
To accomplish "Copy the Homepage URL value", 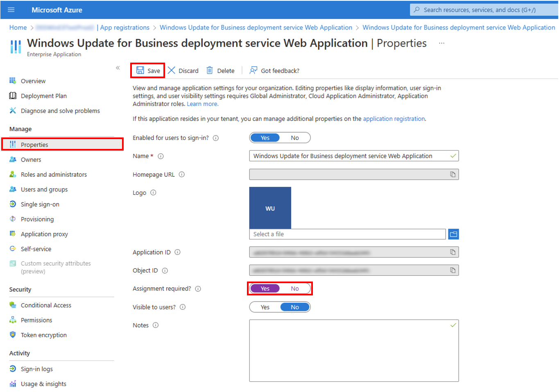I will (453, 174).
